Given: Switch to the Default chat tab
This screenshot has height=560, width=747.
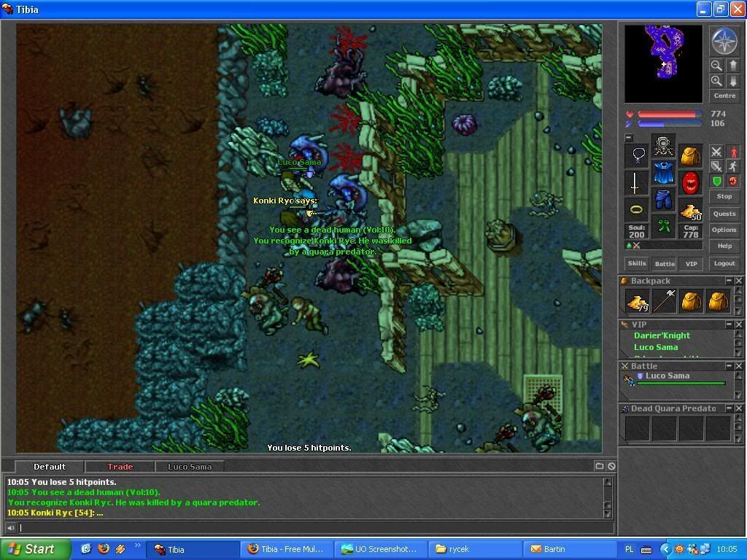Looking at the screenshot, I should pos(50,467).
